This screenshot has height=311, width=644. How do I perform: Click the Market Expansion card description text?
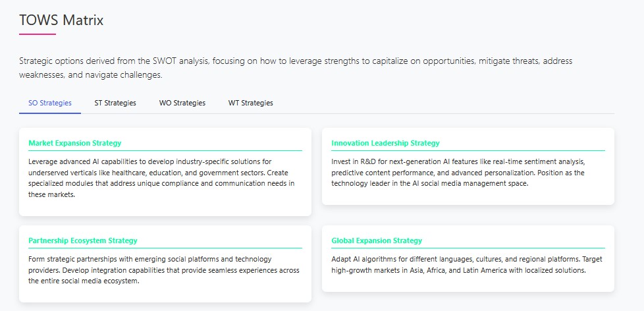[x=161, y=178]
